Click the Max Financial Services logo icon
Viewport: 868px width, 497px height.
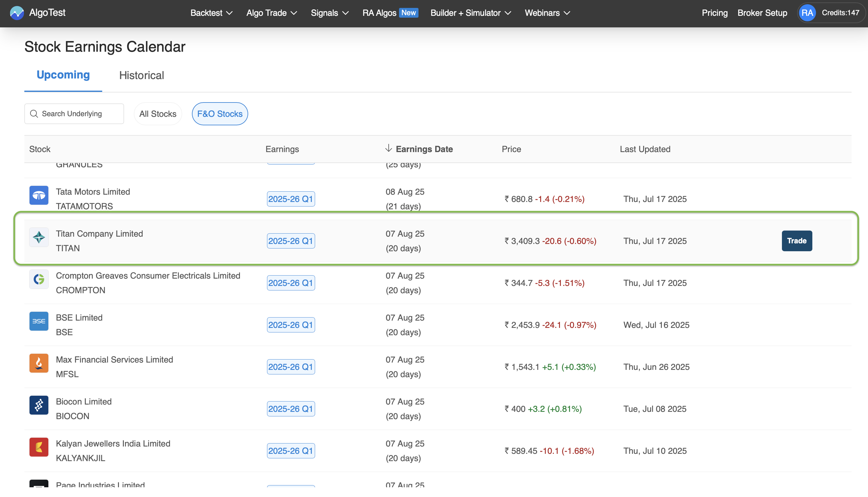(x=39, y=363)
